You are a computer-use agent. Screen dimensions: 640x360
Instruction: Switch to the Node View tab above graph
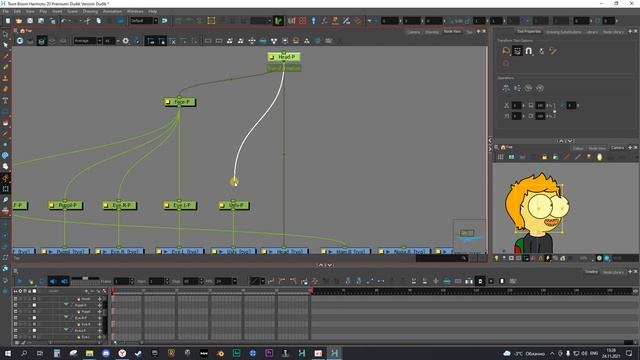pos(452,31)
